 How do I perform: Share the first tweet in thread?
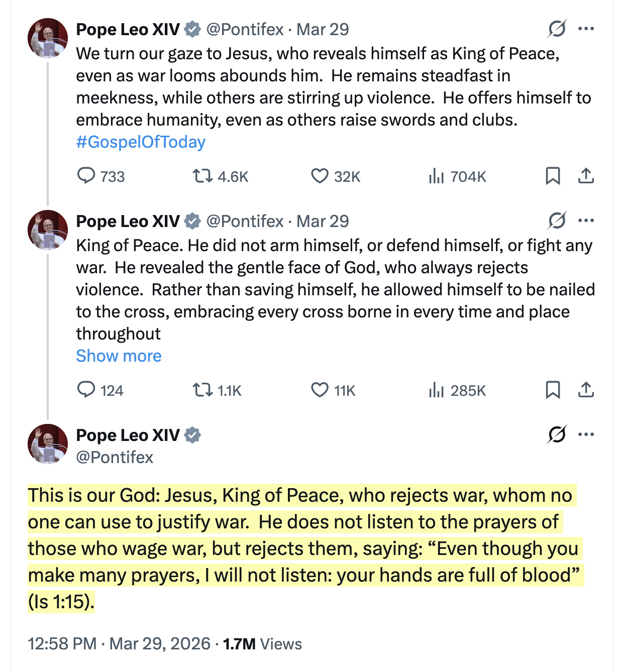point(586,176)
